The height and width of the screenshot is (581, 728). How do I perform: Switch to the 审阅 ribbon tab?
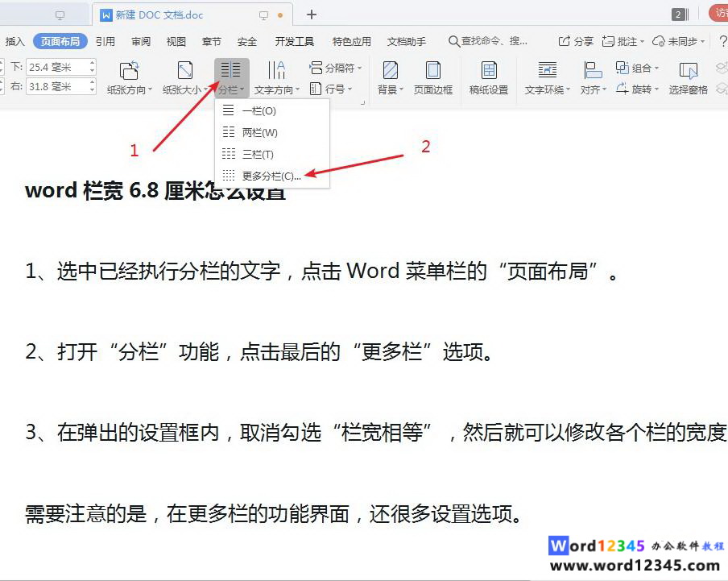(x=141, y=41)
